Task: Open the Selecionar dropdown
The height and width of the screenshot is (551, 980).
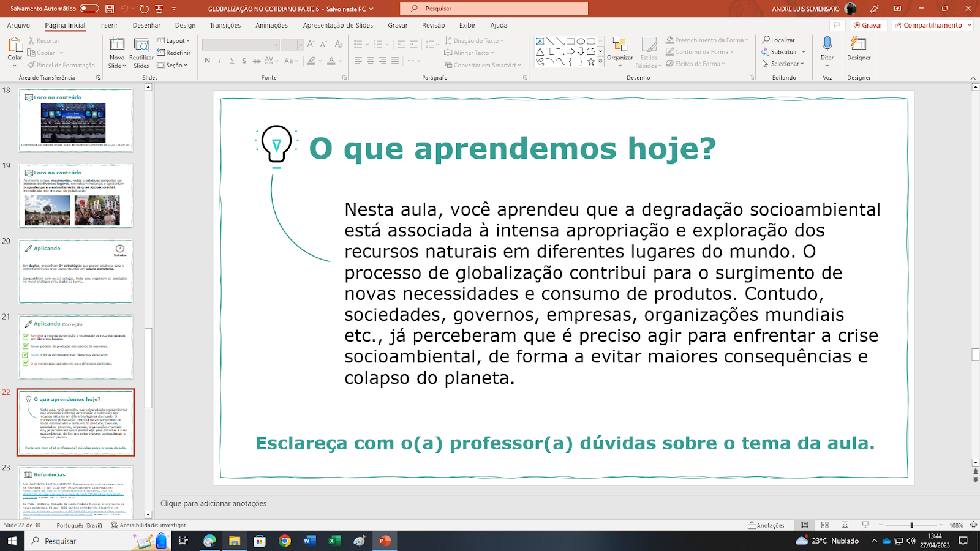Action: click(x=783, y=64)
